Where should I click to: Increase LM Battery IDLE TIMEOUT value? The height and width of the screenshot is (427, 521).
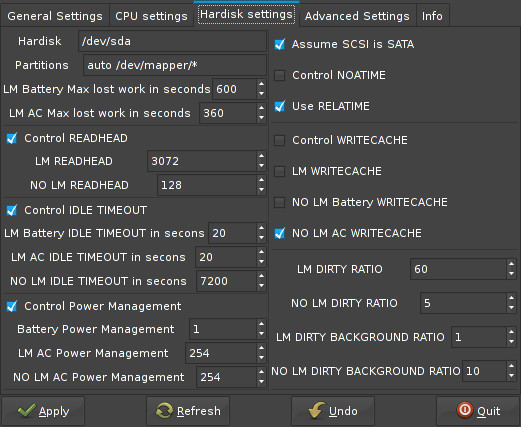click(261, 228)
